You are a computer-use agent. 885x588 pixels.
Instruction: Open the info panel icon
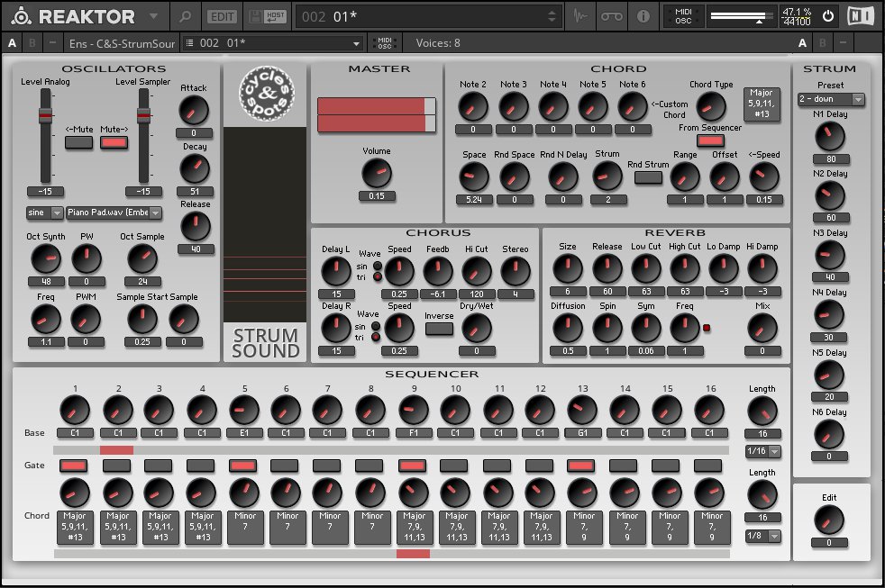pyautogui.click(x=643, y=16)
